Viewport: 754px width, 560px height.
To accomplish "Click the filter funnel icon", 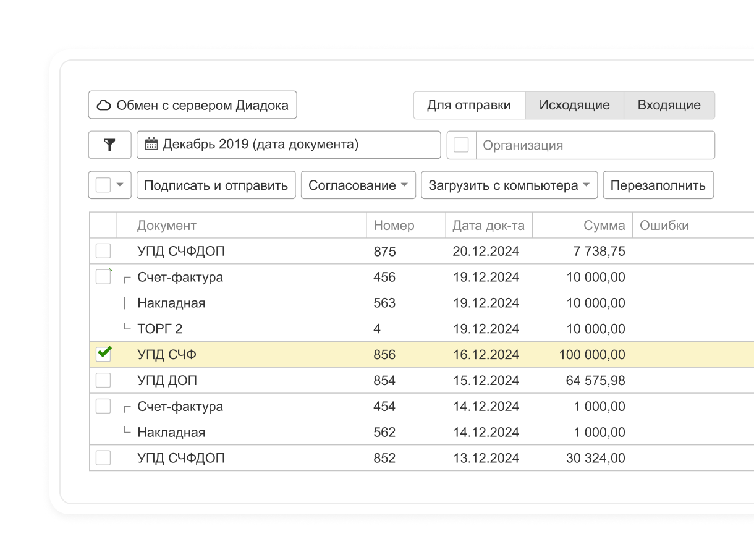I will [x=109, y=145].
